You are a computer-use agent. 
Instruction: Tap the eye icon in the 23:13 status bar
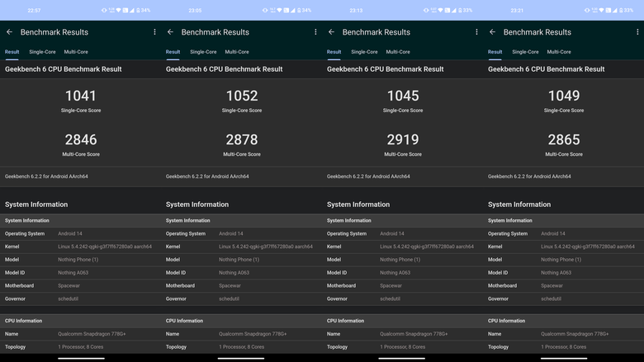[x=426, y=10]
